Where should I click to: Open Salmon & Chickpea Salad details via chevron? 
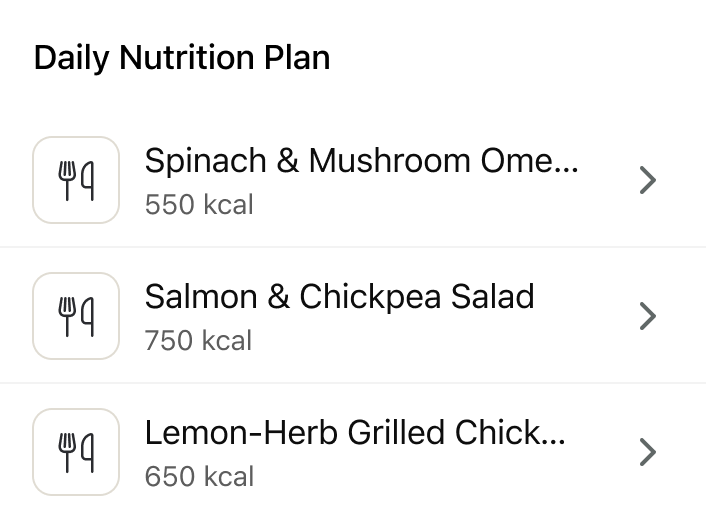tap(648, 316)
